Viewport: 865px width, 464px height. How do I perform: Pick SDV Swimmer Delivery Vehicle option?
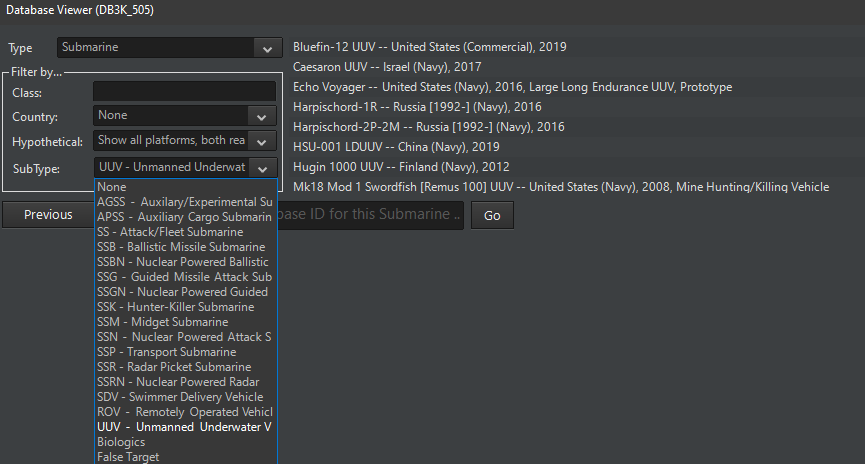click(x=185, y=397)
